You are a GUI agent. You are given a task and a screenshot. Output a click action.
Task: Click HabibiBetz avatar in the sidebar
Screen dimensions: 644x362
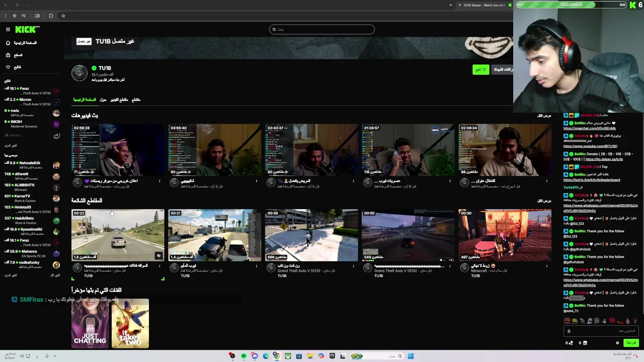point(56,221)
